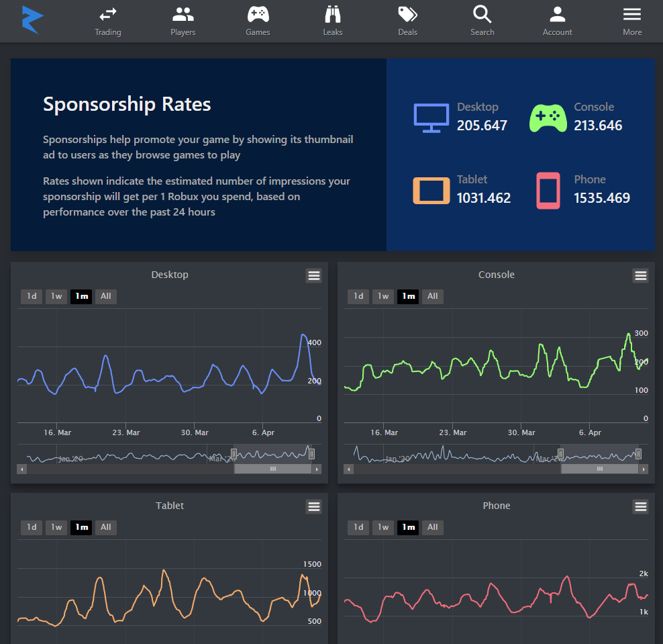This screenshot has height=644, width=663.
Task: Select 1d range on Phone chart
Action: (x=358, y=527)
